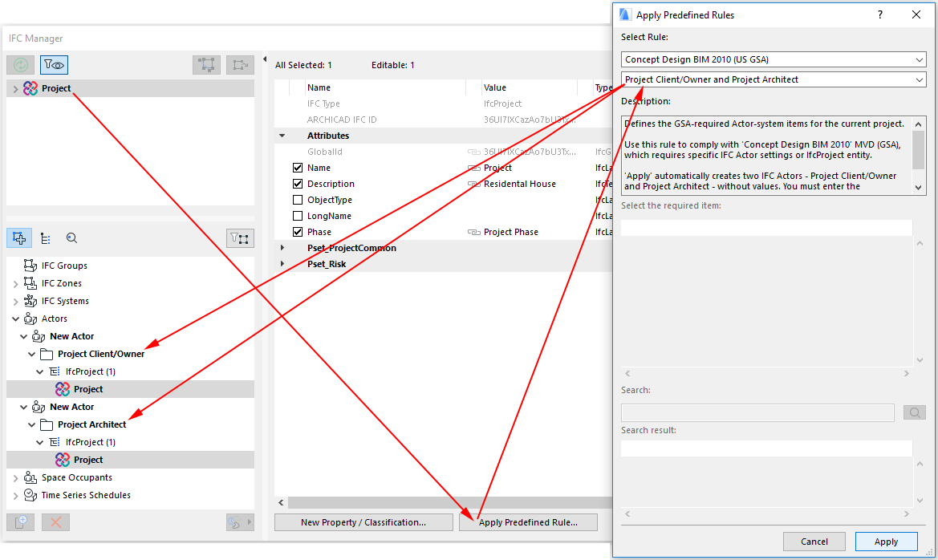Select Project under Project Architect

[x=88, y=460]
